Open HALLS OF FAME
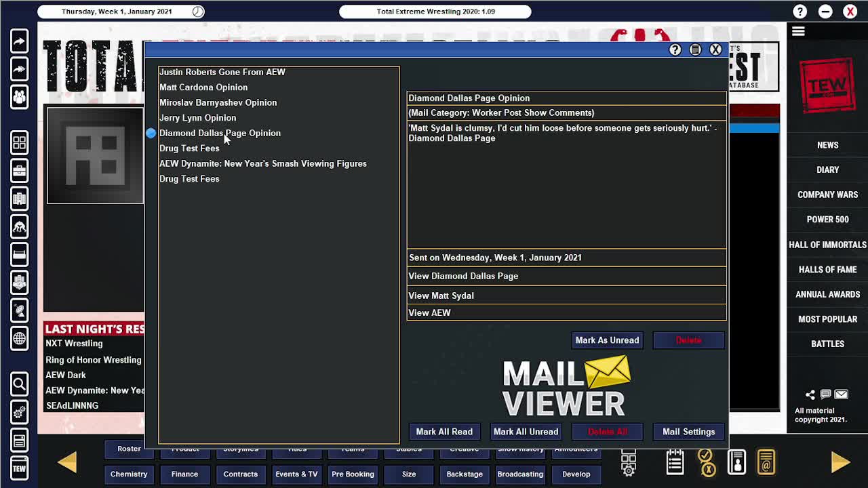The height and width of the screenshot is (488, 868). [827, 270]
